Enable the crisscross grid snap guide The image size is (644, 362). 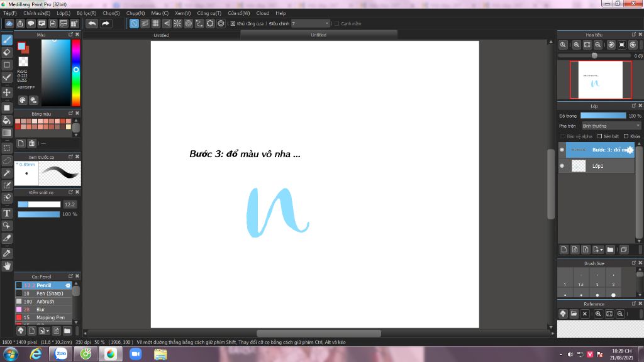(156, 23)
